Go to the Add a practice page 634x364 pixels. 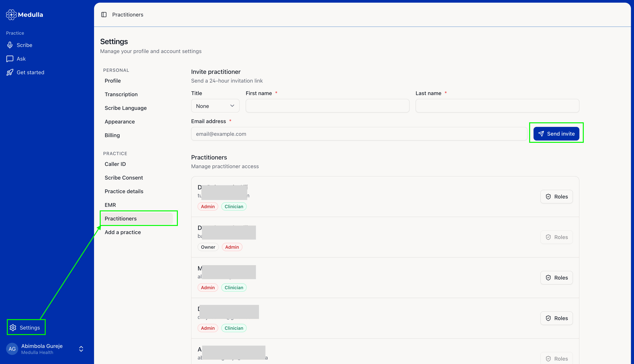click(x=123, y=232)
